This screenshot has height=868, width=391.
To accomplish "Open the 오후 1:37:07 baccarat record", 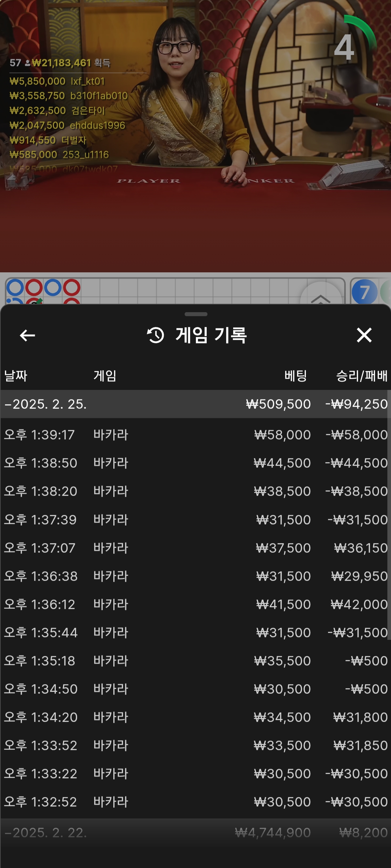I will [195, 548].
